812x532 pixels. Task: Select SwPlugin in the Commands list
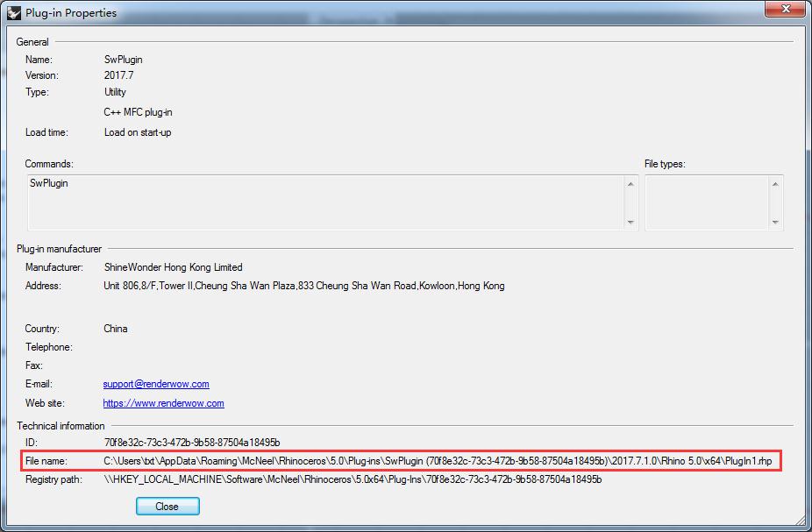[x=49, y=183]
